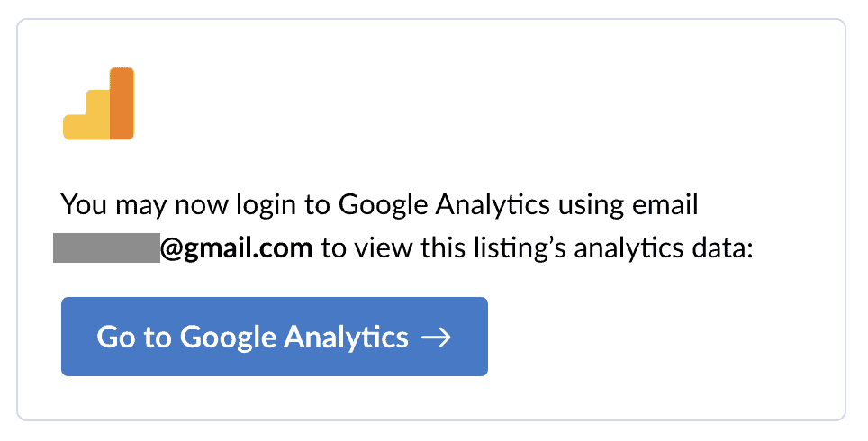The height and width of the screenshot is (441, 868).
Task: Click the word "listing's" in the message
Action: coord(520,248)
